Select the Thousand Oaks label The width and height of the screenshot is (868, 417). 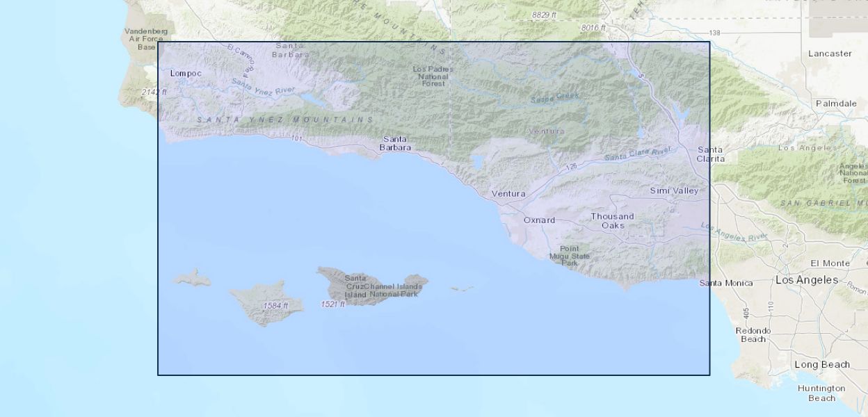tap(613, 220)
